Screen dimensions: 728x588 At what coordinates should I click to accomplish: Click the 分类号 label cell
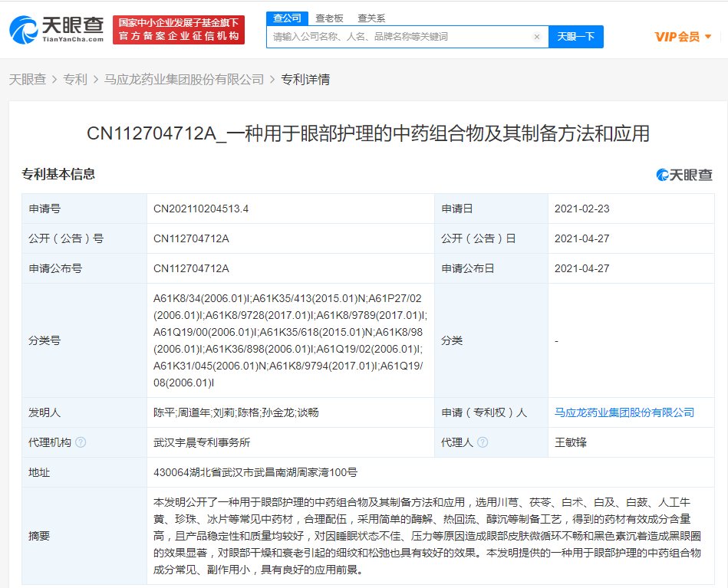(x=84, y=340)
